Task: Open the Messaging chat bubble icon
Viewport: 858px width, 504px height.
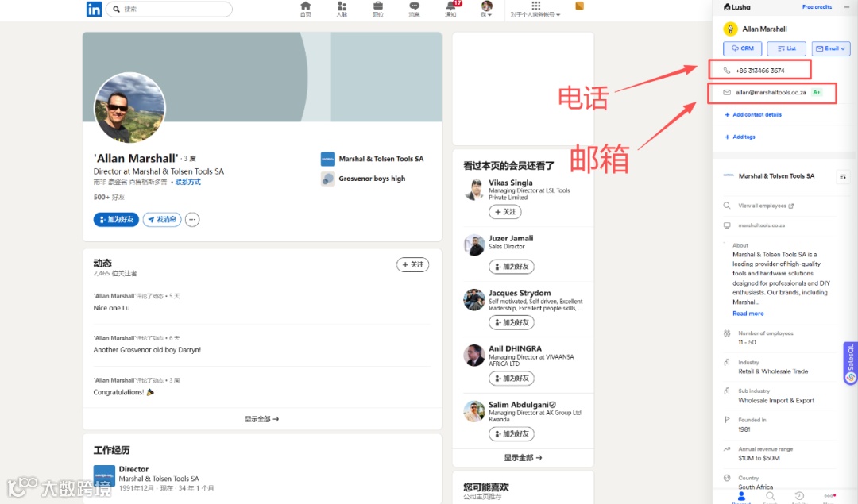Action: click(414, 9)
